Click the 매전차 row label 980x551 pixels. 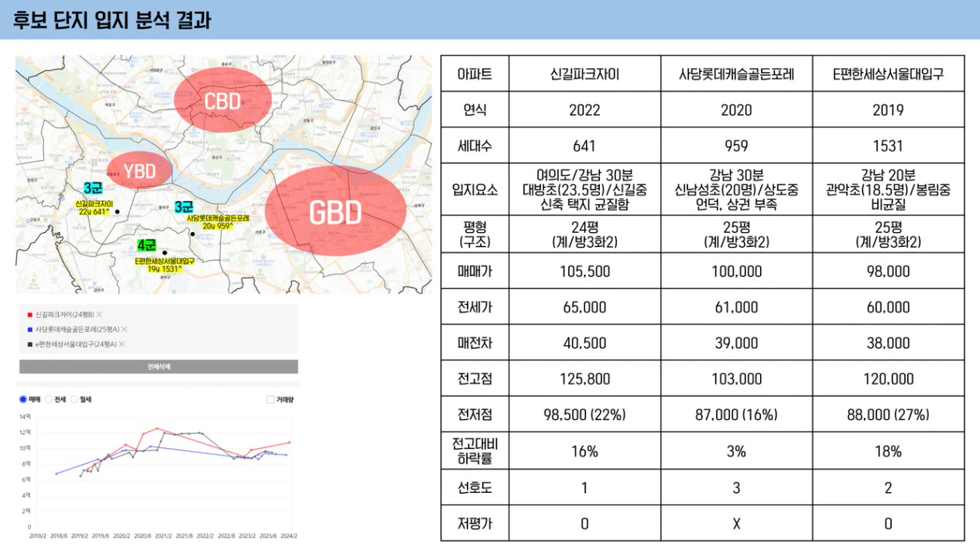click(x=473, y=343)
